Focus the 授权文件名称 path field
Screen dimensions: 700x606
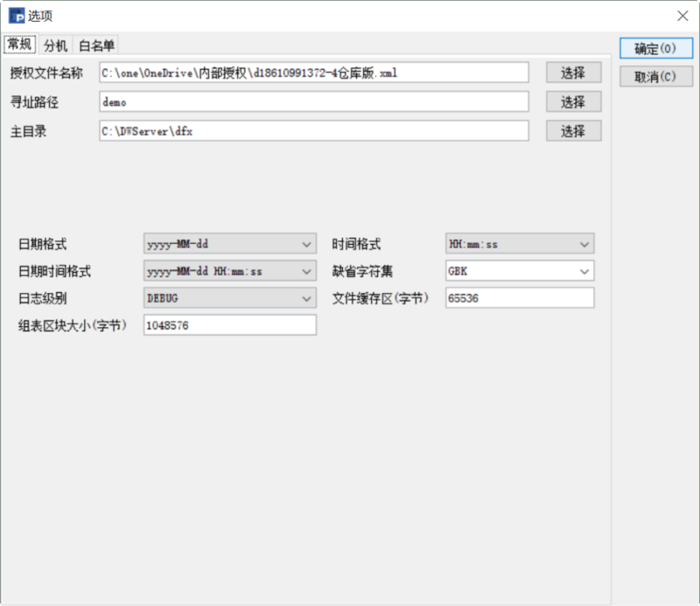coord(314,73)
